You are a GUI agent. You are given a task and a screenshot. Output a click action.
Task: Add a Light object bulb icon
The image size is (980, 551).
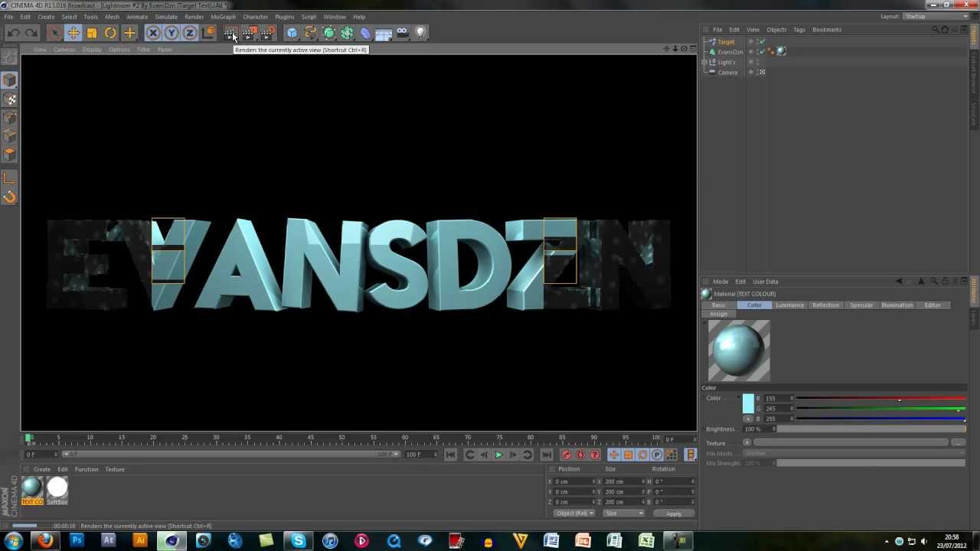pyautogui.click(x=420, y=33)
